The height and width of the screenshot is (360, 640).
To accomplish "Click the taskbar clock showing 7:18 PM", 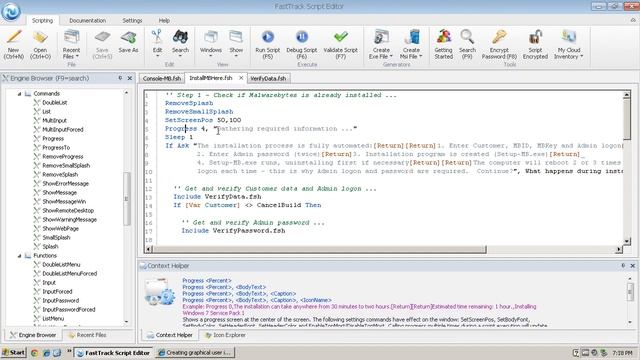I will tap(622, 353).
